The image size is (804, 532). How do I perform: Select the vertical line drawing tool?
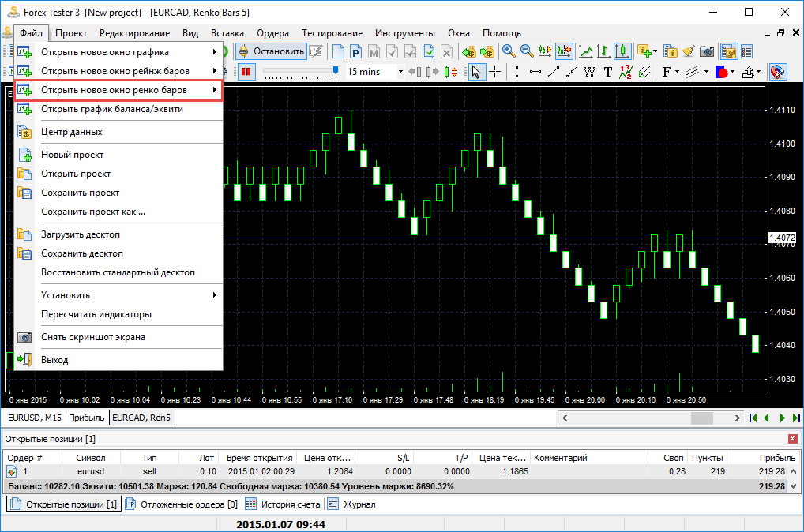tap(517, 72)
